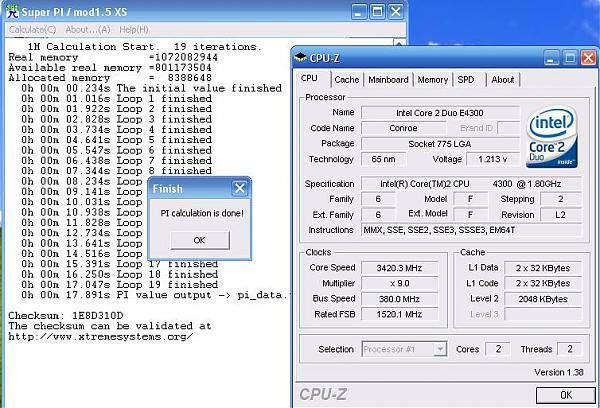Open the About...(A) menu in Super PI
This screenshot has width=600, height=408.
click(88, 29)
